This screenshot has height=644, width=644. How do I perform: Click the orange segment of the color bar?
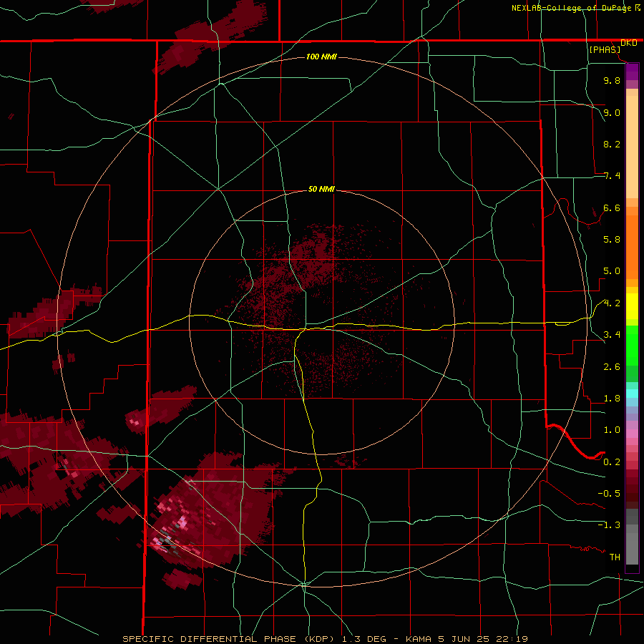coord(632,247)
